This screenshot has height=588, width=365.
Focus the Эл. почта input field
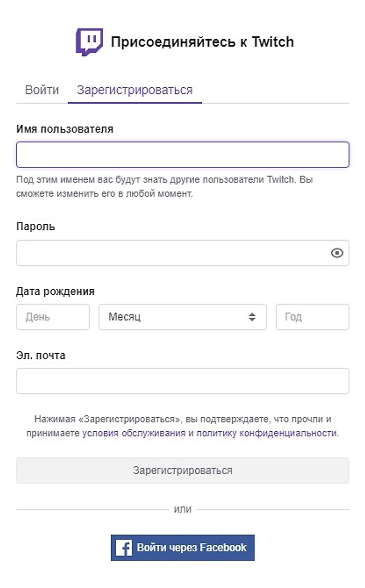(x=182, y=381)
